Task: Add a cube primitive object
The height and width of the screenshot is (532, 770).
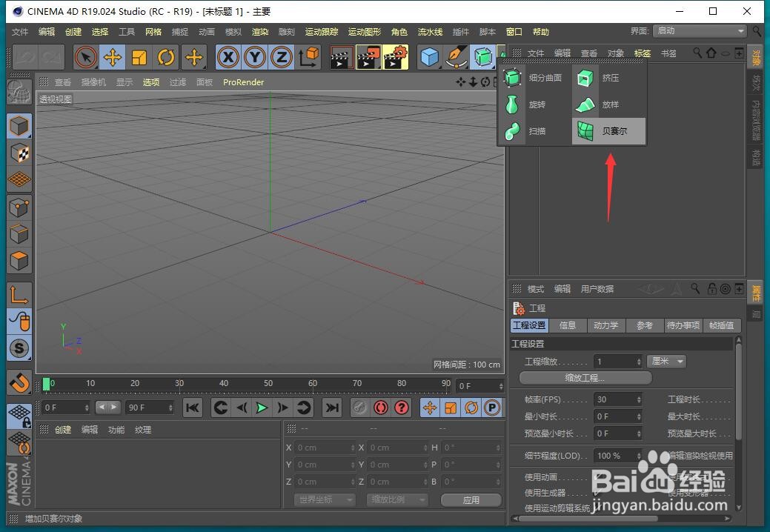Action: click(430, 57)
